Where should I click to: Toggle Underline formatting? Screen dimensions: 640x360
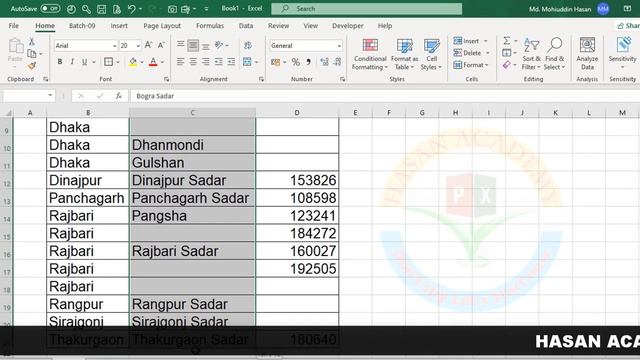tap(84, 62)
